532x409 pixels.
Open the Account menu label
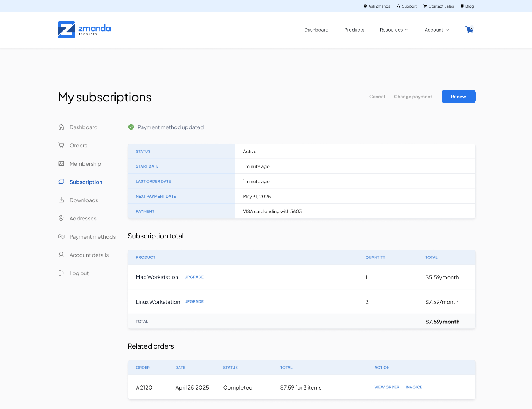434,30
